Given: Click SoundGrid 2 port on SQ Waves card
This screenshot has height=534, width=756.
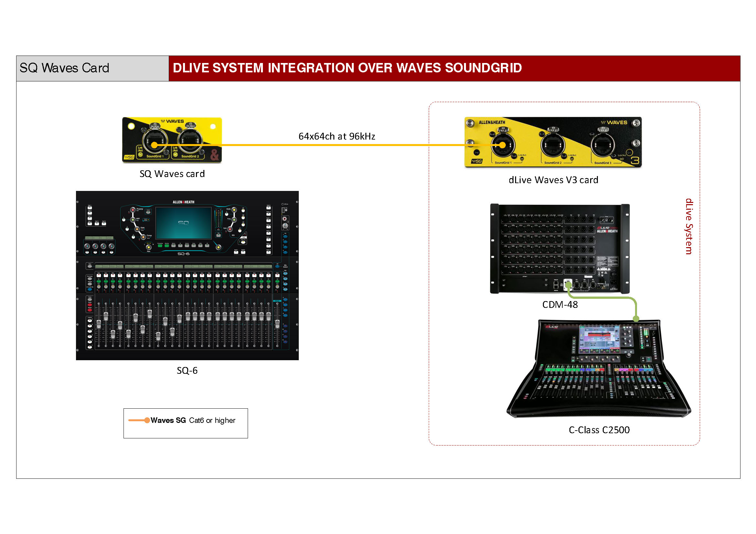Looking at the screenshot, I should tap(190, 141).
